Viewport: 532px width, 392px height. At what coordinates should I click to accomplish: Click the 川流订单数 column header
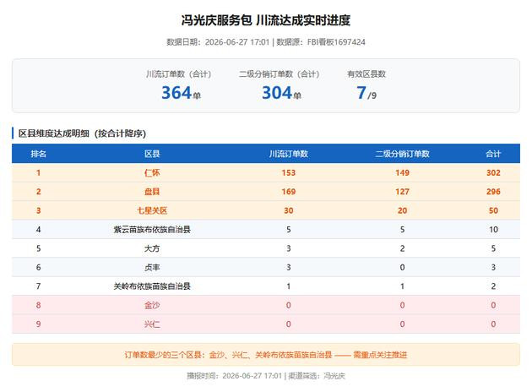tap(289, 154)
